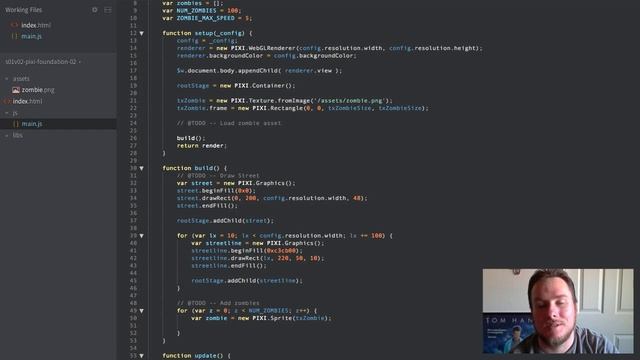Image resolution: width=640 pixels, height=360 pixels.
Task: Select zombie.png in the project tree
Action: tap(38, 90)
